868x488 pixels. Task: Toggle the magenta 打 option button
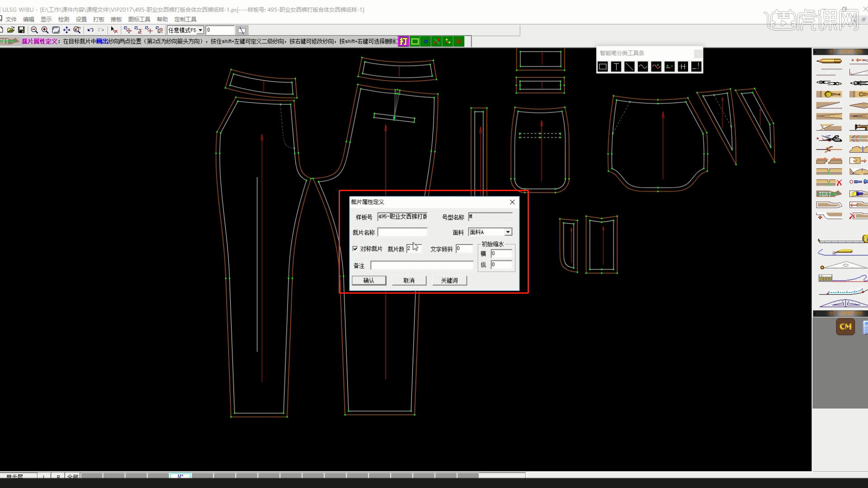(403, 42)
